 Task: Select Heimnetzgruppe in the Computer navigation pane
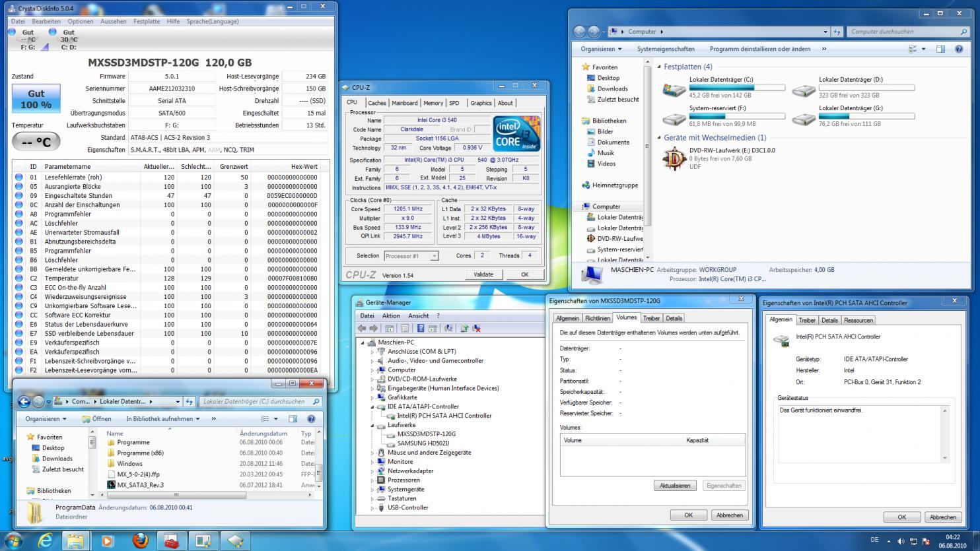coord(615,185)
